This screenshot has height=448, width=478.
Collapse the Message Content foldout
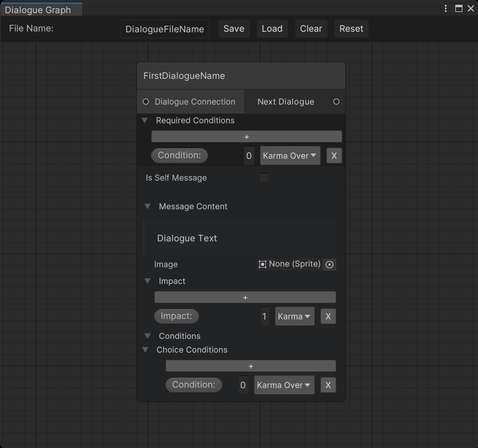(148, 207)
